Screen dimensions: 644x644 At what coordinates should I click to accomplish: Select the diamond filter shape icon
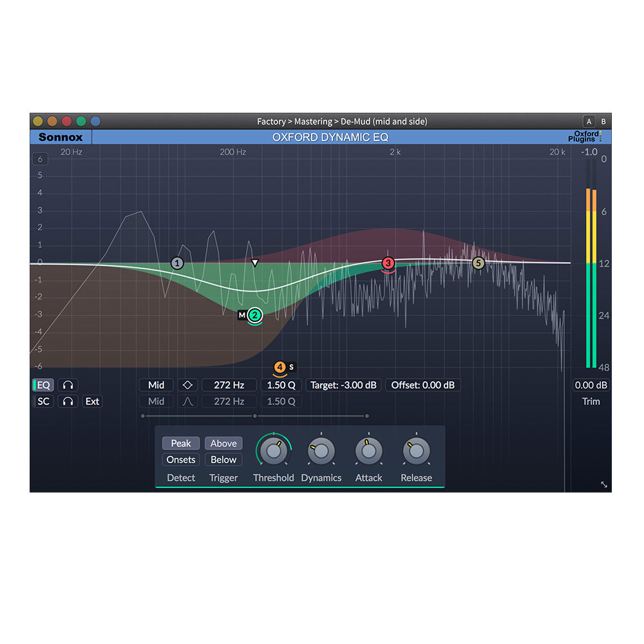[x=187, y=384]
